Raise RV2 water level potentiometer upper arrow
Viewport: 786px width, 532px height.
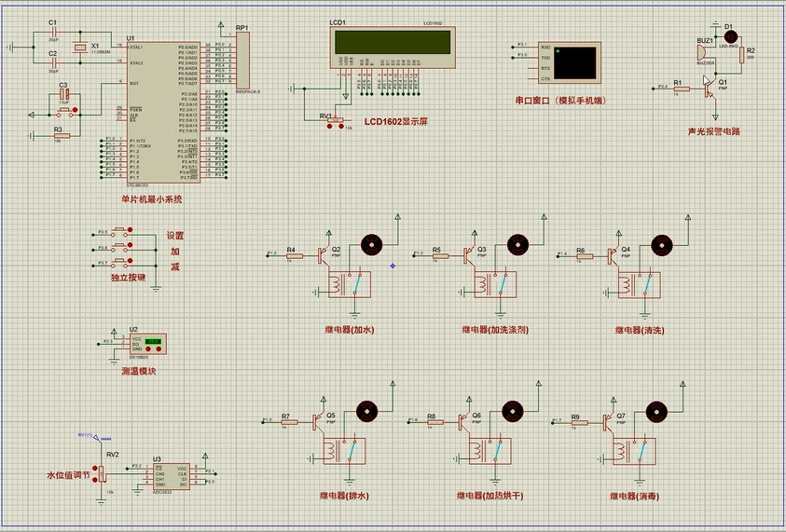coord(96,466)
